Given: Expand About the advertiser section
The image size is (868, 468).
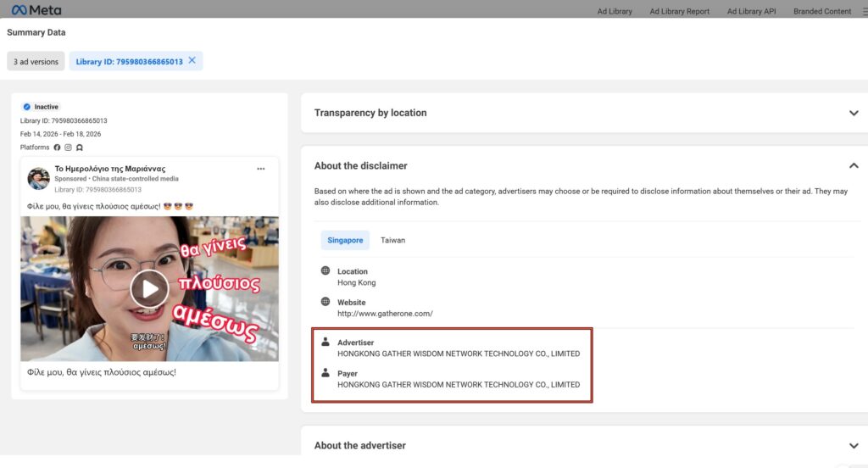Looking at the screenshot, I should [x=854, y=446].
